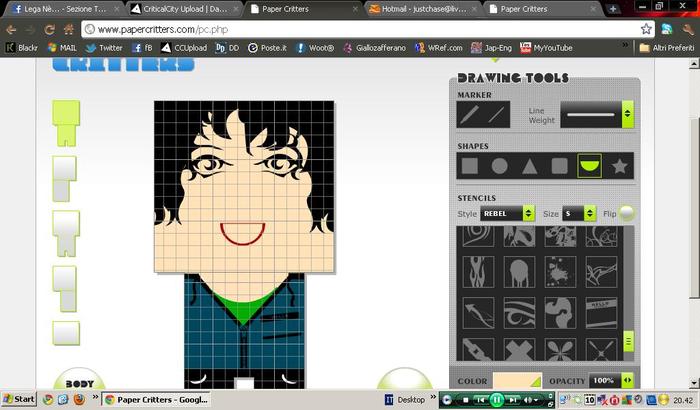700x410 pixels.
Task: Select the second critter part template
Action: 65,179
